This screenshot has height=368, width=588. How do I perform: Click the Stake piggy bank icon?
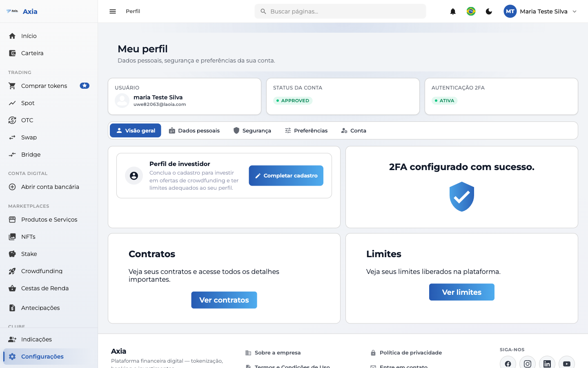click(x=12, y=254)
